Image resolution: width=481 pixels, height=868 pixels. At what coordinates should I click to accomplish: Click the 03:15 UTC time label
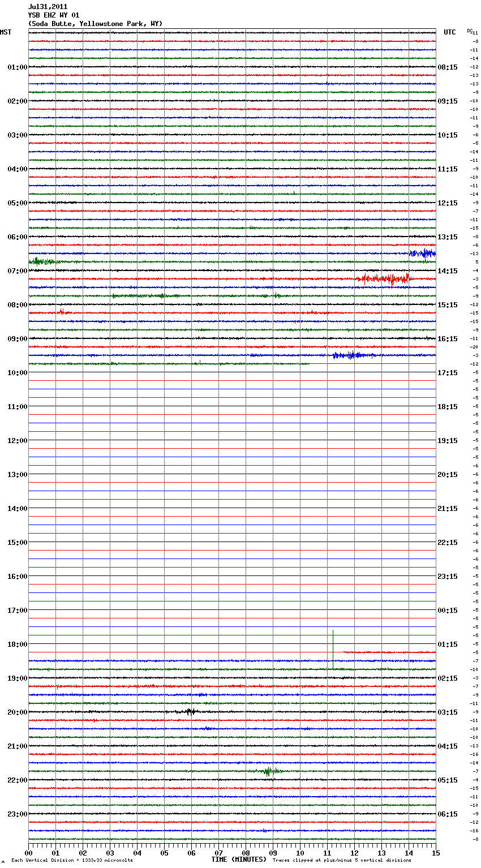pos(448,712)
